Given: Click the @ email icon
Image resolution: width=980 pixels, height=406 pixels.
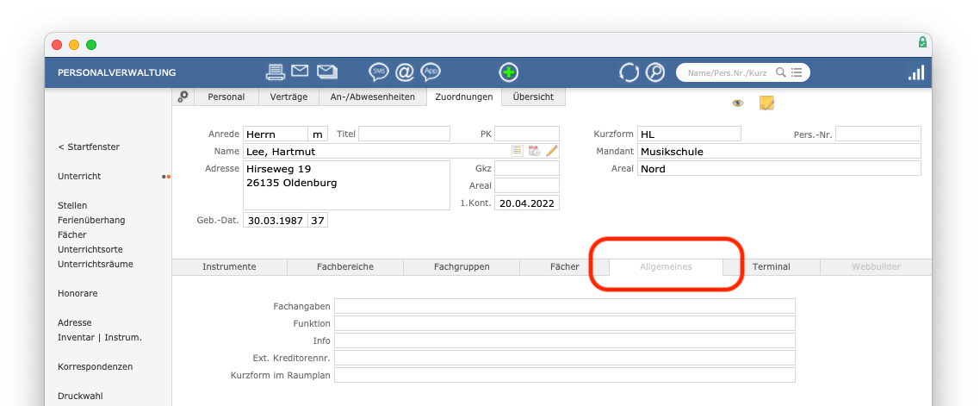Looking at the screenshot, I should click(405, 72).
